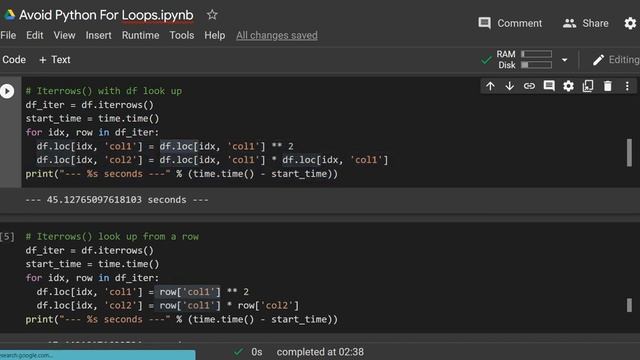Viewport: 640px width, 360px height.
Task: Click 'start_time = time.time()' in first cell
Action: click(92, 118)
